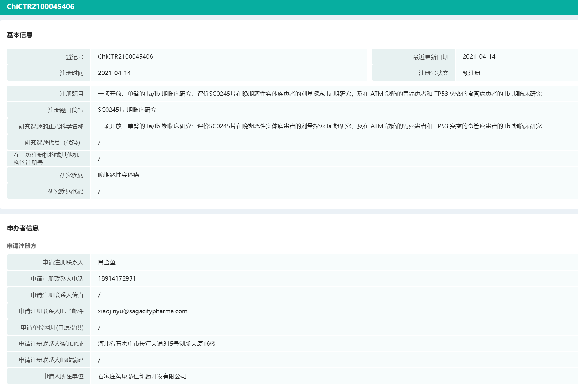Click the contact name 肖金鱼

click(107, 262)
